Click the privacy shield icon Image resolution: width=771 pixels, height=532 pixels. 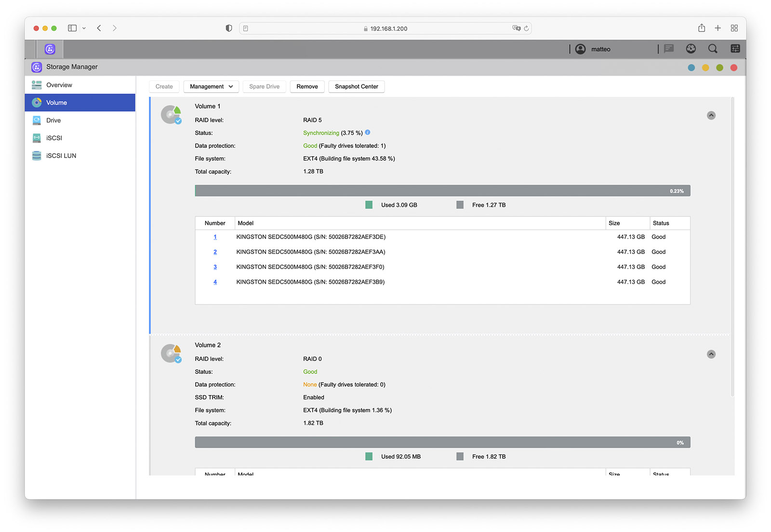229,28
